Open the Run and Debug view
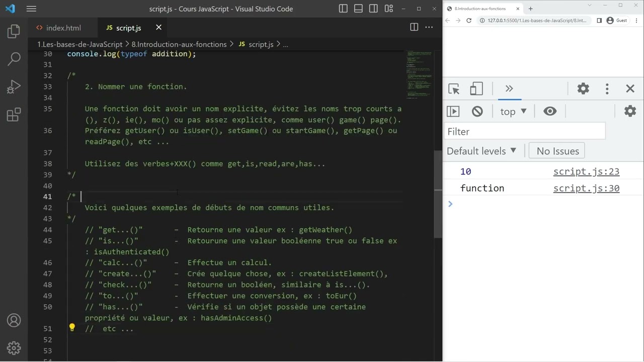The width and height of the screenshot is (644, 362). (14, 86)
